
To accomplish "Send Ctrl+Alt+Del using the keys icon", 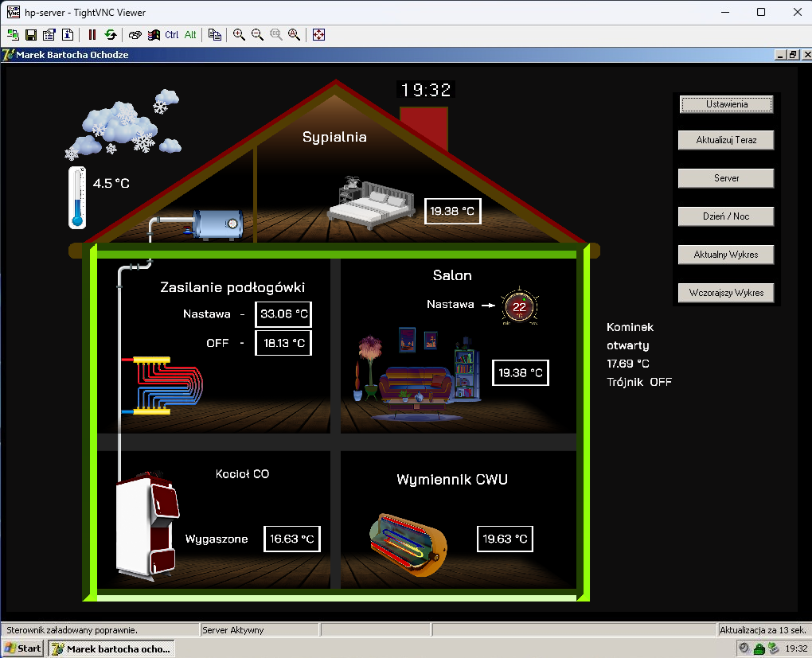I will point(135,35).
